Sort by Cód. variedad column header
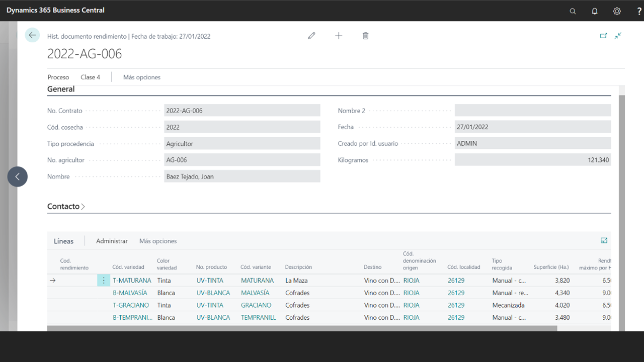This screenshot has height=362, width=644. 128,267
